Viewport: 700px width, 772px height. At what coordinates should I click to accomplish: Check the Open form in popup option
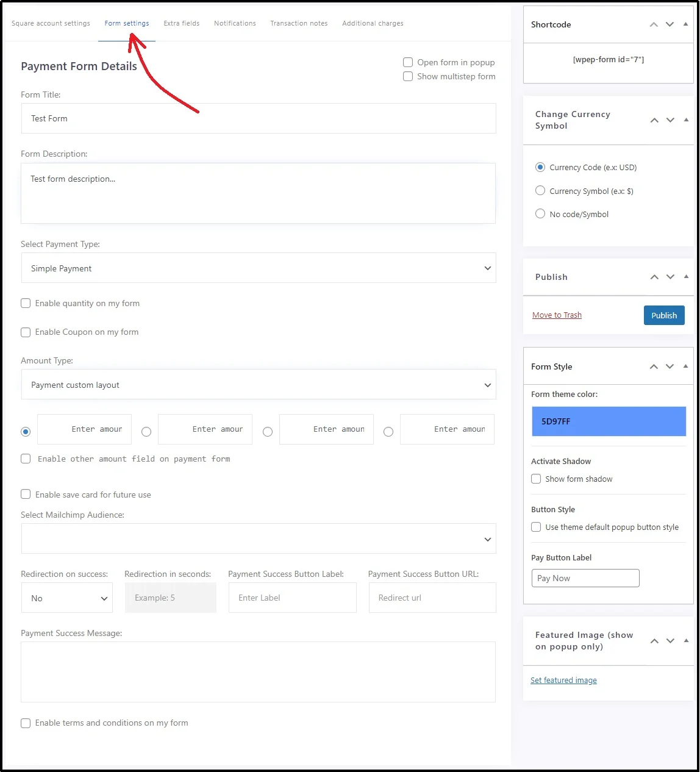point(408,62)
